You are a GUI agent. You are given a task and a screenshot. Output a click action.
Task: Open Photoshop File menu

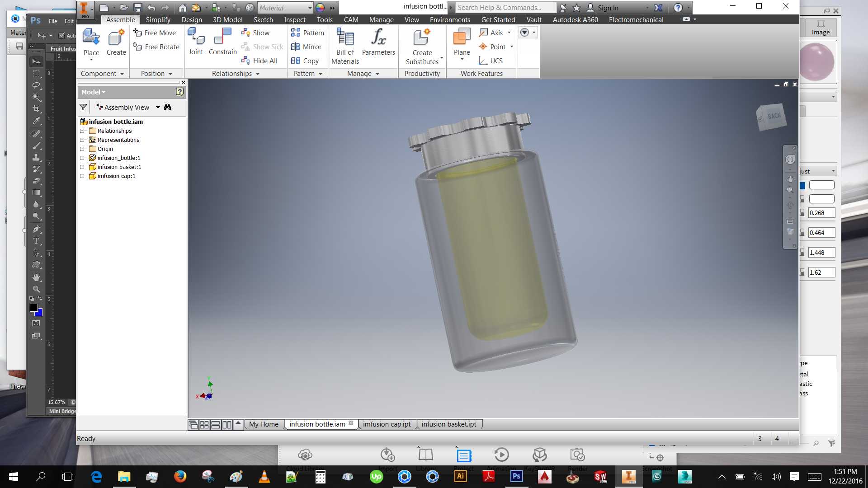coord(53,21)
